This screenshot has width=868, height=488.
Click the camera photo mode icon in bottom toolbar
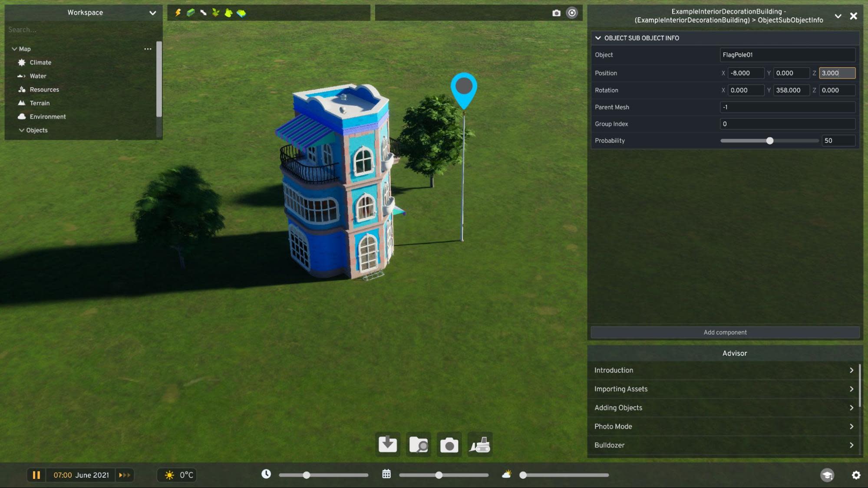tap(449, 445)
